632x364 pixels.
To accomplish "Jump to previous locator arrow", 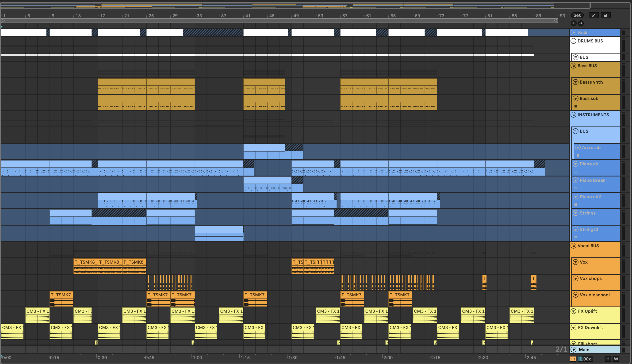I will tap(574, 23).
